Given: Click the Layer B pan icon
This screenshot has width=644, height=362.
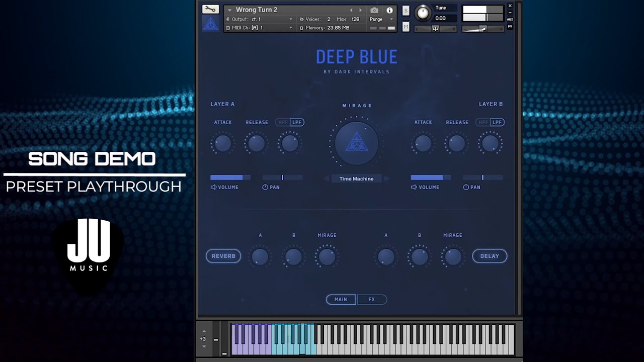Looking at the screenshot, I should [466, 187].
